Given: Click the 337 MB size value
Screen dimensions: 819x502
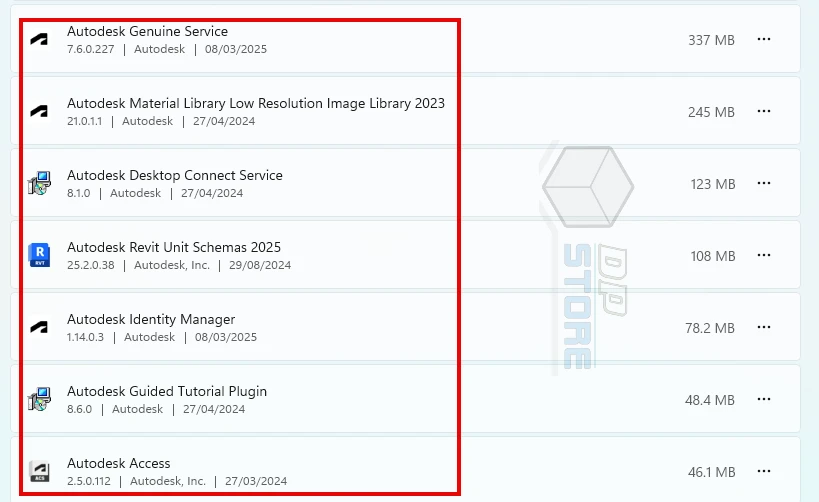Looking at the screenshot, I should 711,40.
